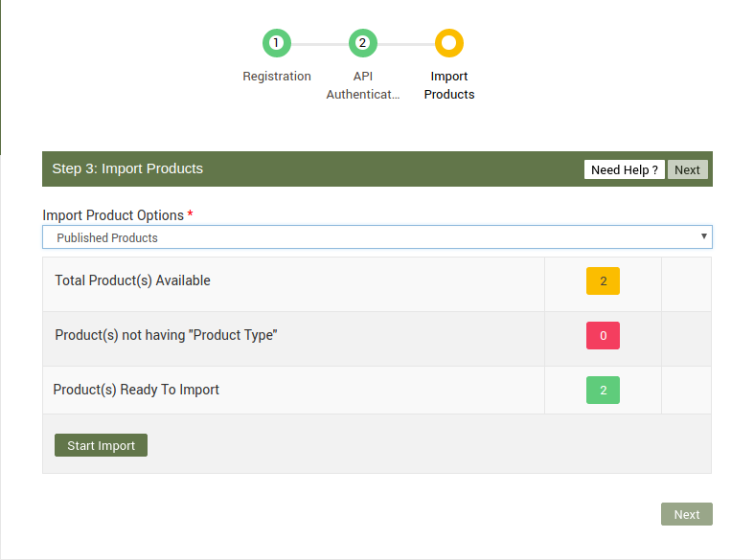Click the red badge showing 0
This screenshot has height=560, width=754.
click(603, 336)
